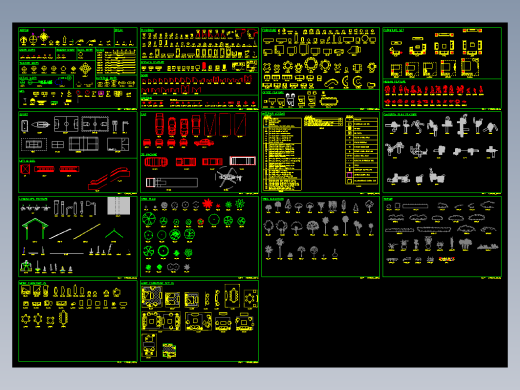Click the large yellow legend table
This screenshot has height=390, width=520.
point(282,154)
